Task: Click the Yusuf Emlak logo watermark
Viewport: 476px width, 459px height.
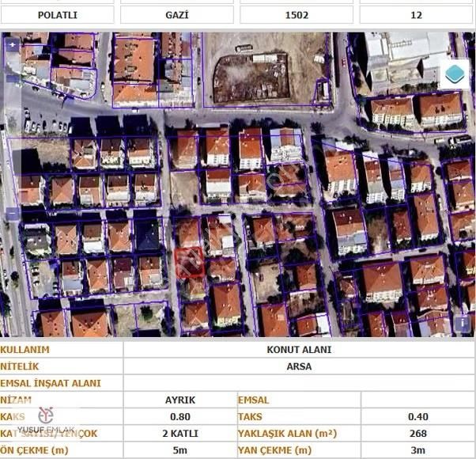Action: click(x=47, y=420)
